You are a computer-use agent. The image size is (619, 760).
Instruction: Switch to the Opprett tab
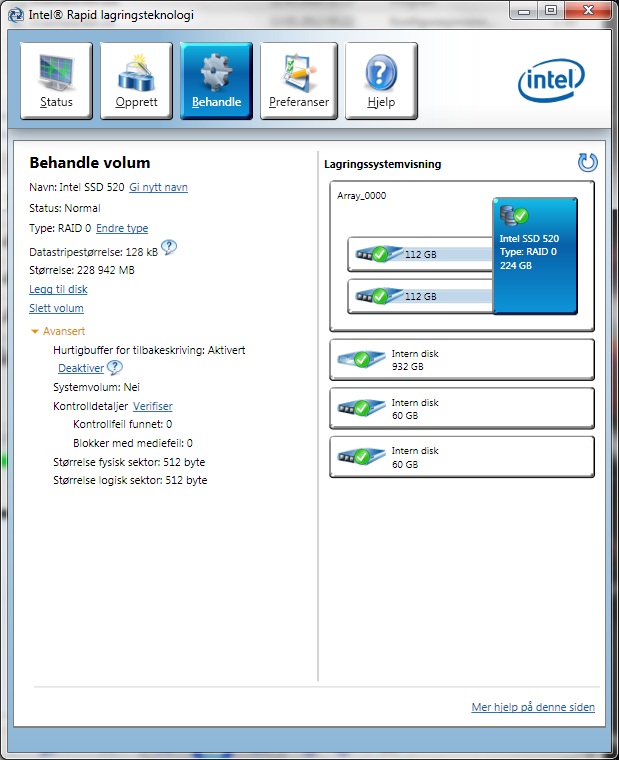[136, 80]
